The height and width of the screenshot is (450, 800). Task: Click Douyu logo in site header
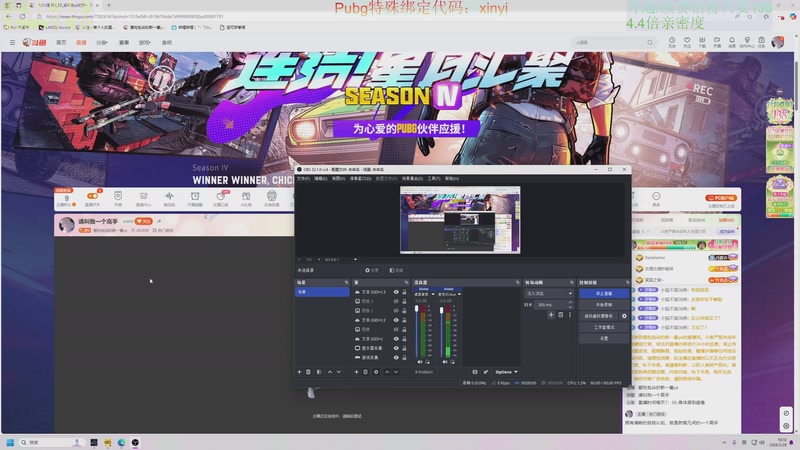(34, 42)
